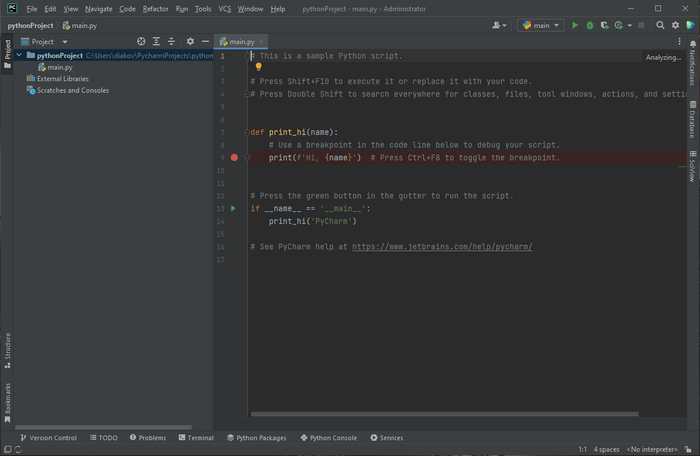Open the main run configuration dropdown
The height and width of the screenshot is (456, 700).
click(x=540, y=25)
